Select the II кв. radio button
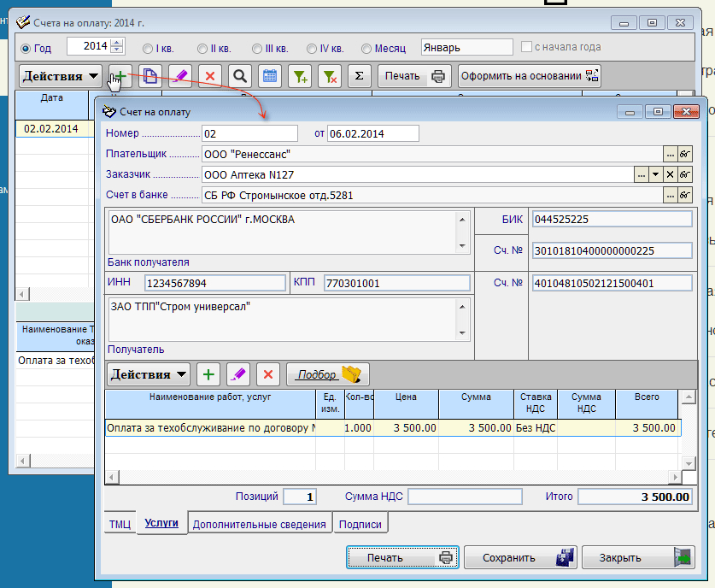Screen dimensions: 715x588 202,49
